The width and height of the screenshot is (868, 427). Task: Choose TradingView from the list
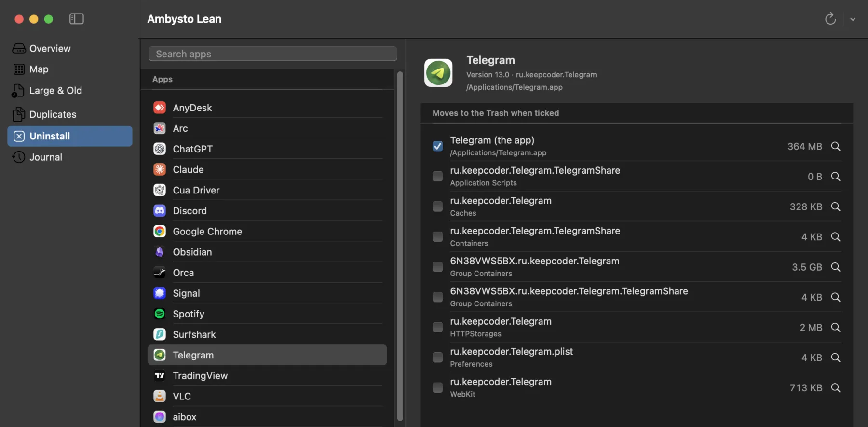coord(268,376)
